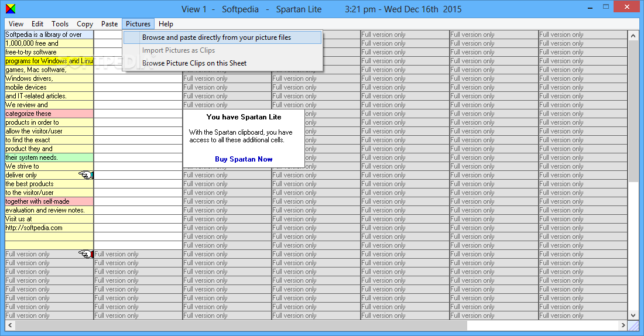
Task: Click the vertical scrollbar up arrow
Action: 633,36
